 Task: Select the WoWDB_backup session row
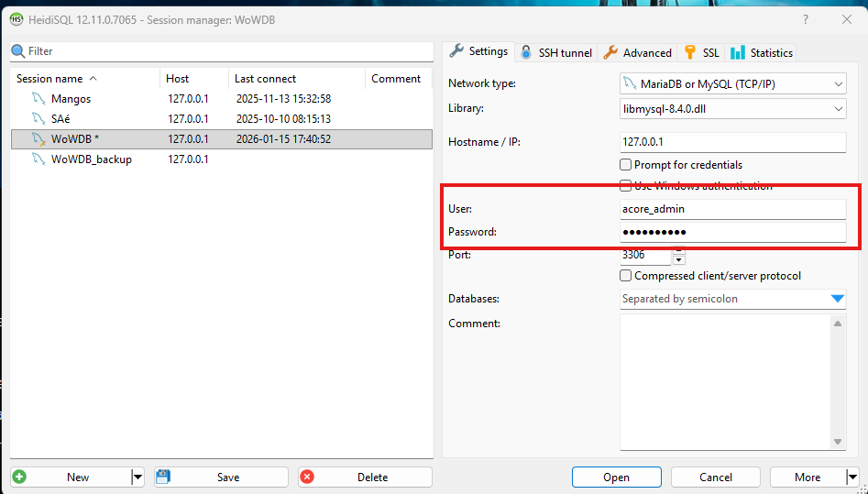point(222,159)
